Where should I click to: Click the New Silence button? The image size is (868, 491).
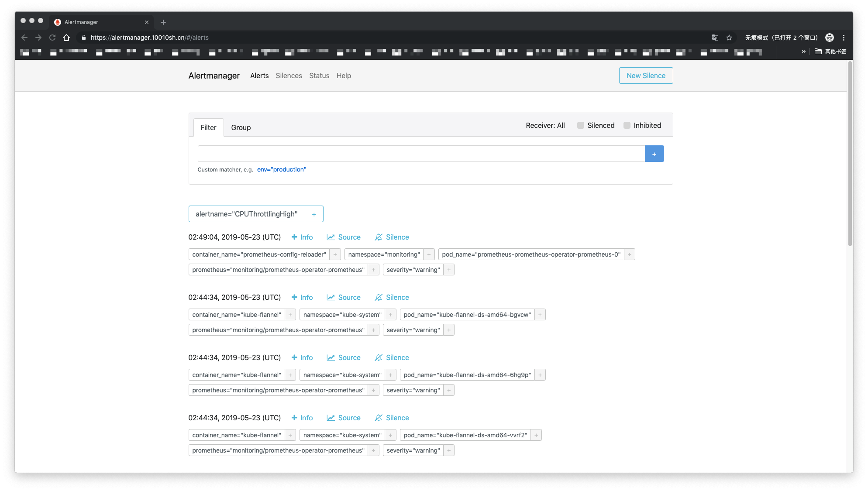pyautogui.click(x=646, y=76)
